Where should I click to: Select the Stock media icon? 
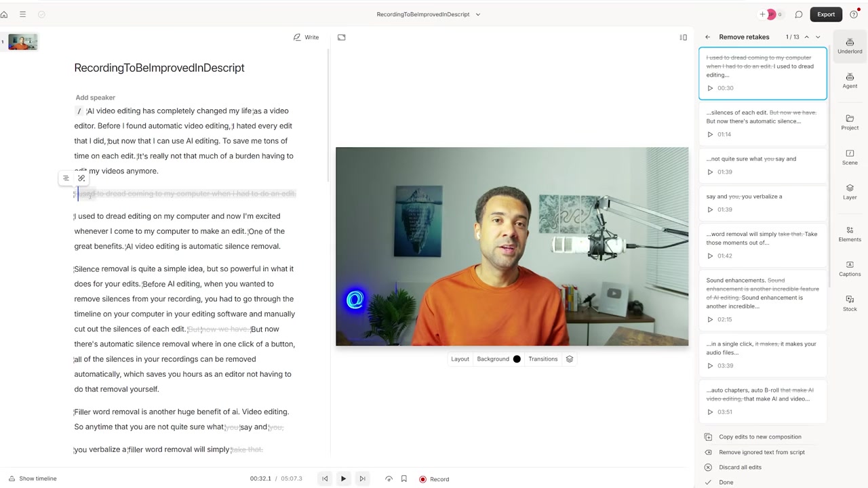[850, 304]
